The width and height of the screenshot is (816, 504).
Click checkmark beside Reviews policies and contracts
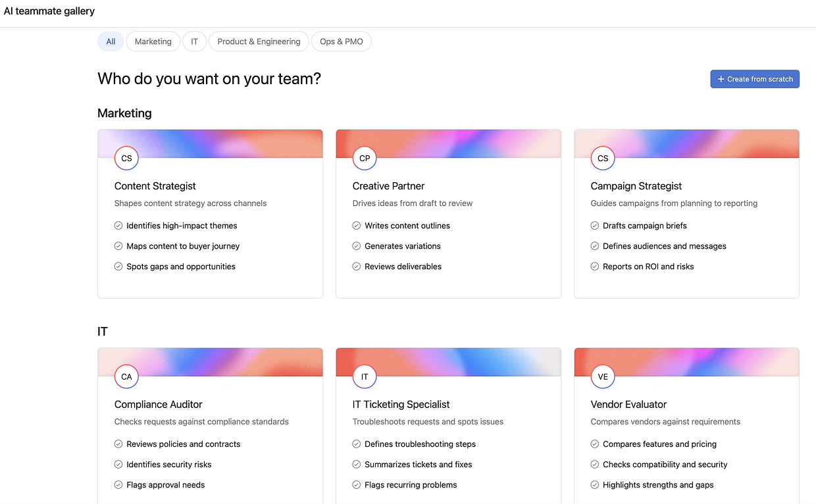click(x=118, y=444)
